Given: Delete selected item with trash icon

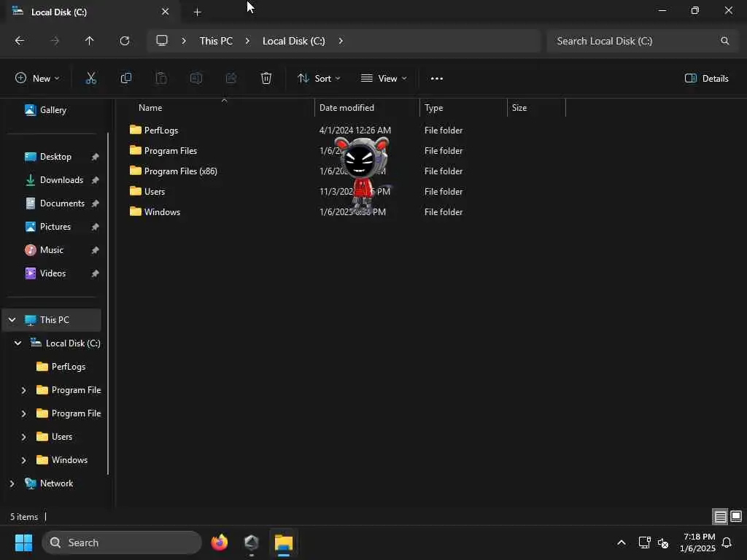Looking at the screenshot, I should (x=266, y=79).
